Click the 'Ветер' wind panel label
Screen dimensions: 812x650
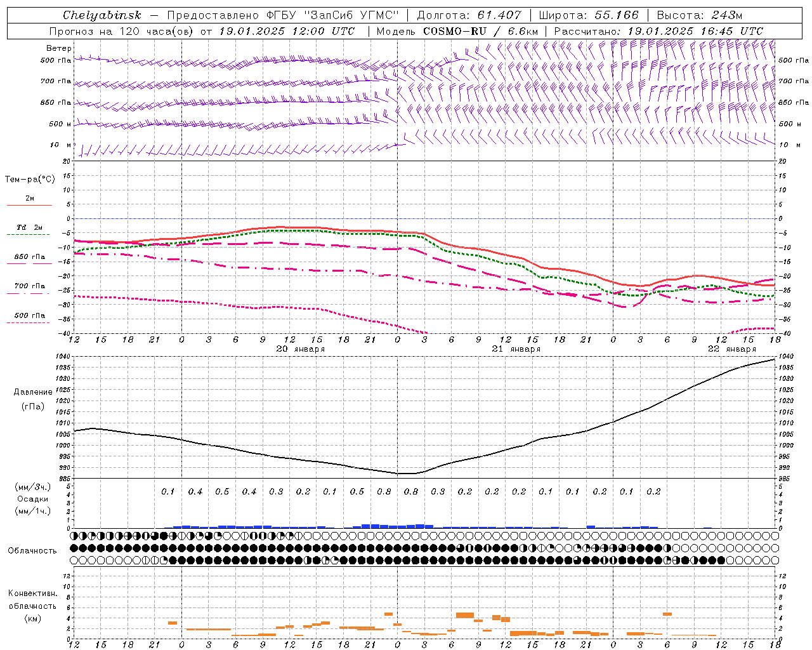(59, 48)
